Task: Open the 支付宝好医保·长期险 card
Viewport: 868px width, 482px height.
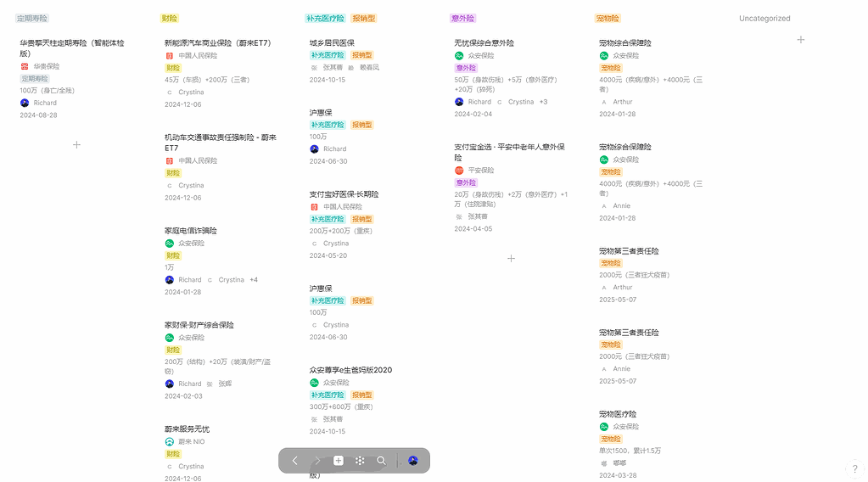Action: tap(344, 194)
